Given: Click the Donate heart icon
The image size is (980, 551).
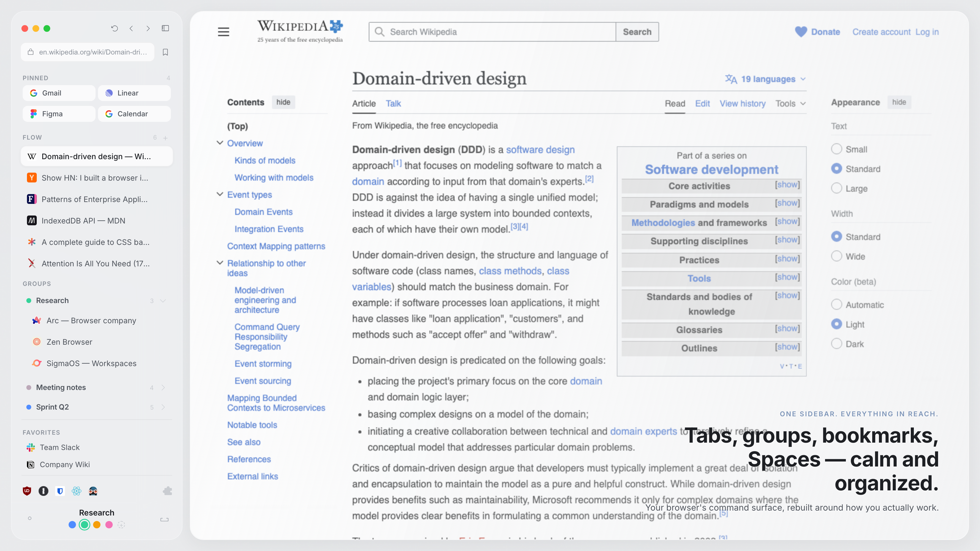Looking at the screenshot, I should click(801, 32).
